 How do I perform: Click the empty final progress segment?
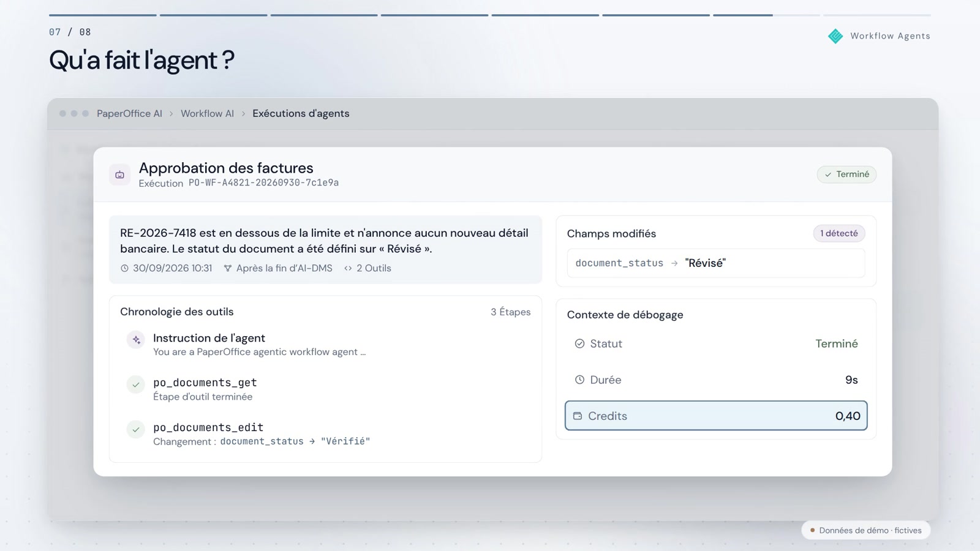click(x=877, y=15)
